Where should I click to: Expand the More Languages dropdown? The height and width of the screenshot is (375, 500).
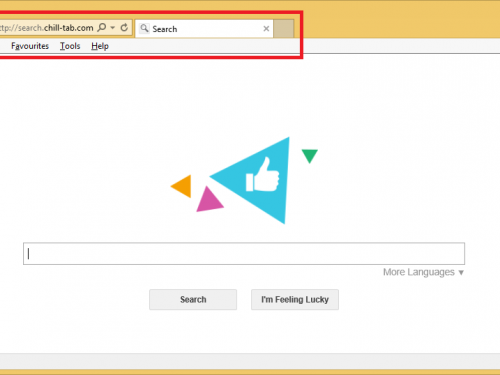423,272
